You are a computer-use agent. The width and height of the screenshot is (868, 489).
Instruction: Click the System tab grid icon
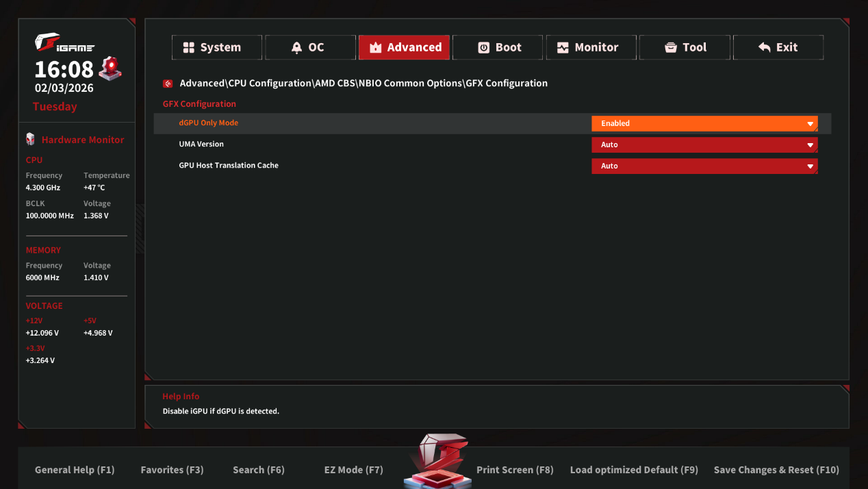(x=189, y=47)
